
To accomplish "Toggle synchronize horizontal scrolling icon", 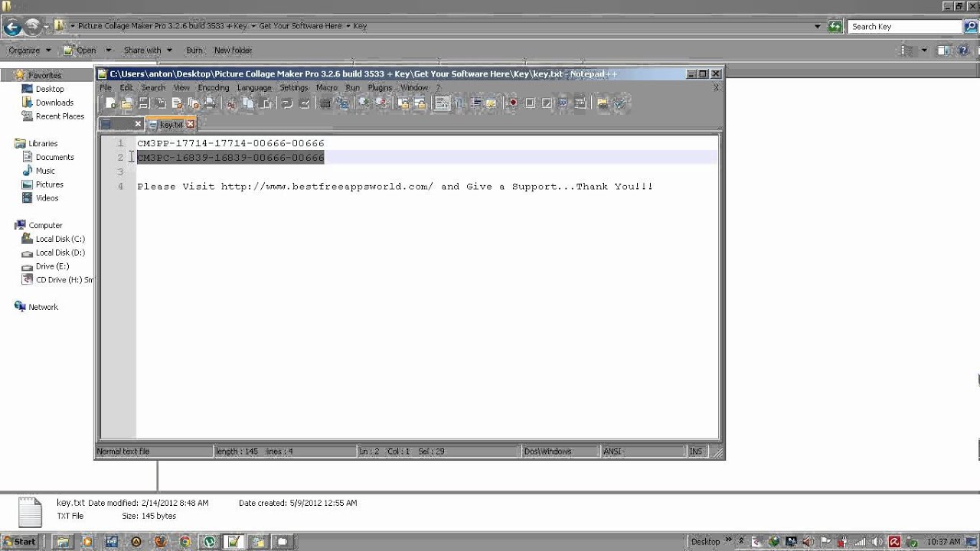I will coord(420,103).
